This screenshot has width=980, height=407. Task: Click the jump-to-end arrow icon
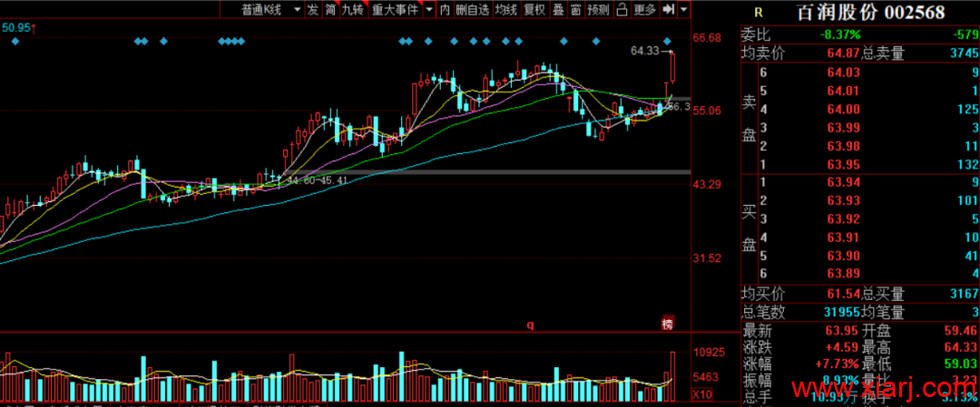coord(669,9)
